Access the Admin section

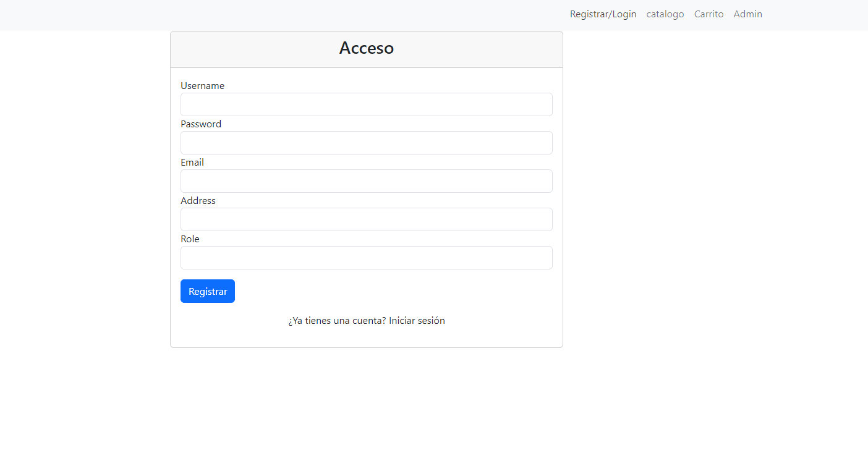pyautogui.click(x=747, y=14)
